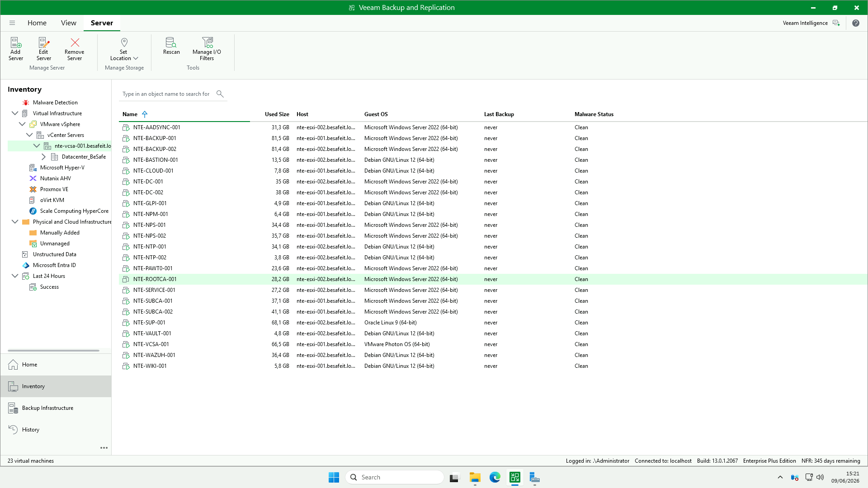Sort by the Malware Status column
The image size is (868, 488).
tap(594, 114)
